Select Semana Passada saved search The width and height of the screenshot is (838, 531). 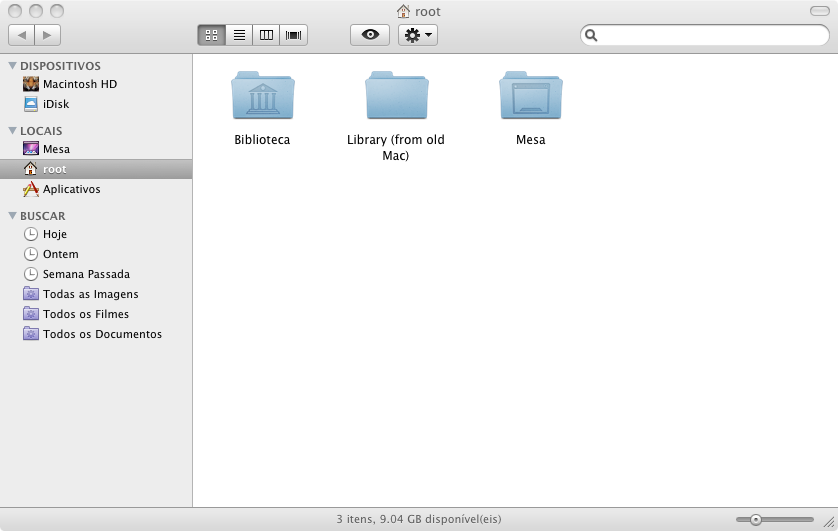click(x=96, y=274)
